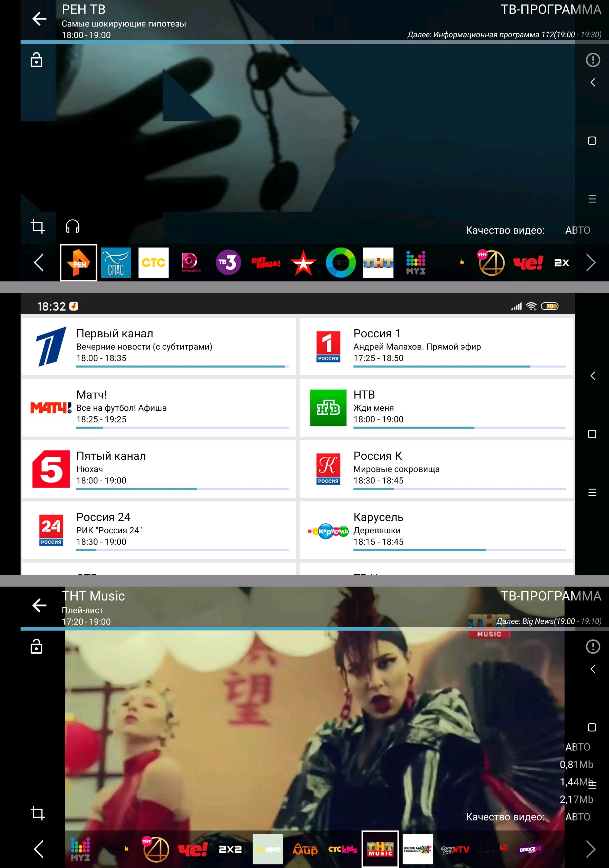Image resolution: width=609 pixels, height=868 pixels.
Task: Open ТВ-ПРОГРАММА in the РЕН ТВ player
Action: 551,9
